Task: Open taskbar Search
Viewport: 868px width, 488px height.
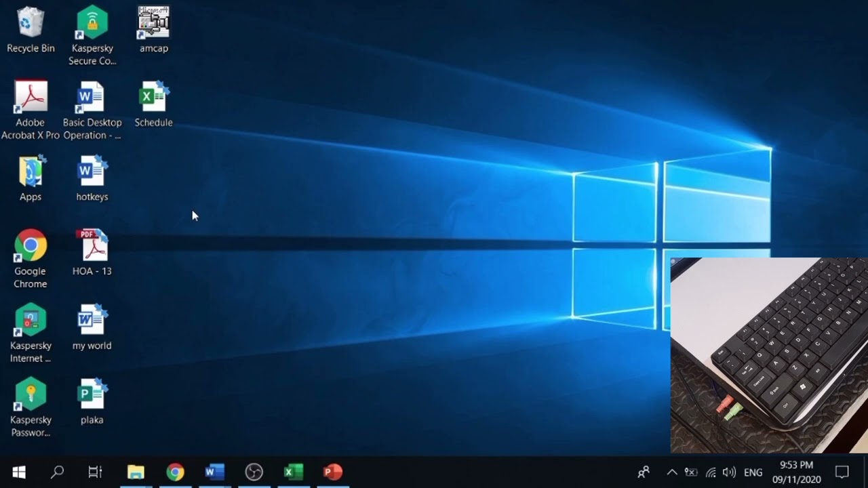Action: click(x=57, y=472)
